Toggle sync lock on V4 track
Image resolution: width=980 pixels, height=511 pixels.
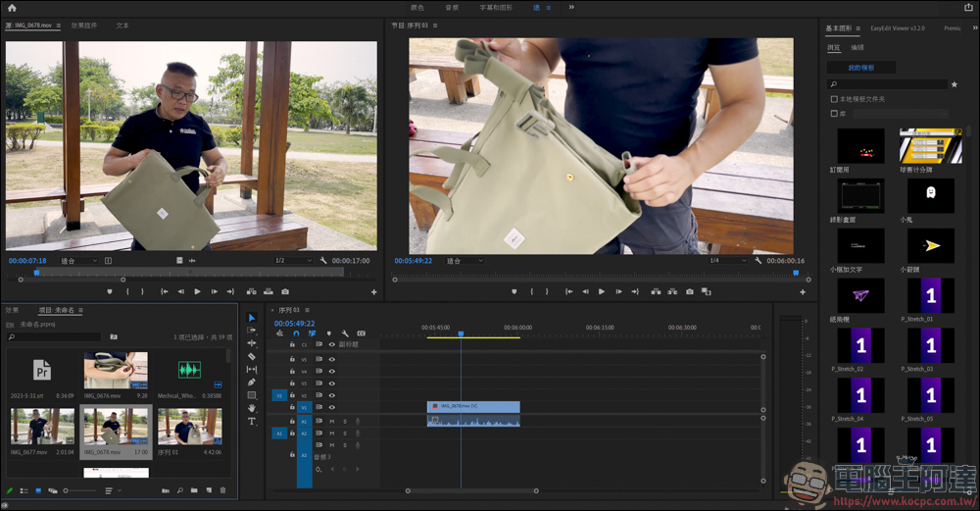(318, 371)
